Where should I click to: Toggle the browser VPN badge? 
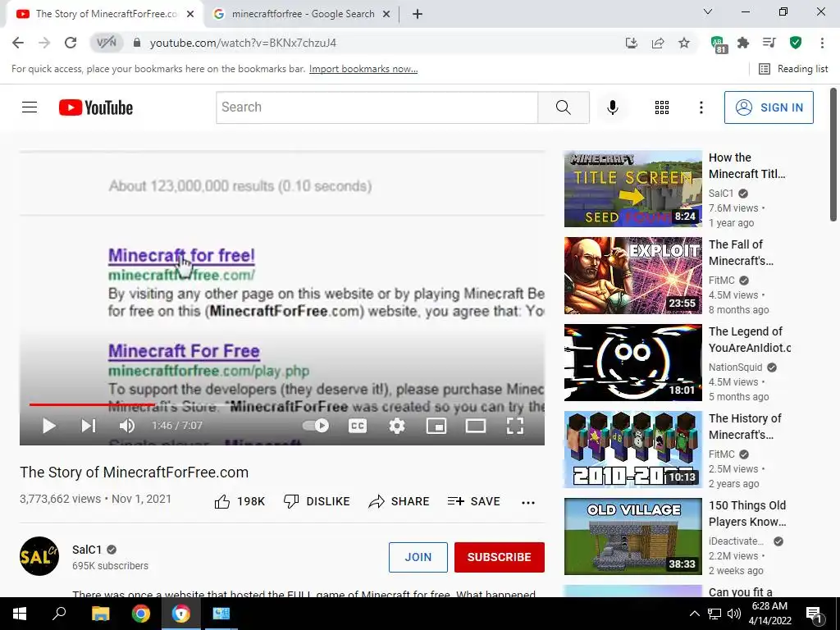click(106, 43)
